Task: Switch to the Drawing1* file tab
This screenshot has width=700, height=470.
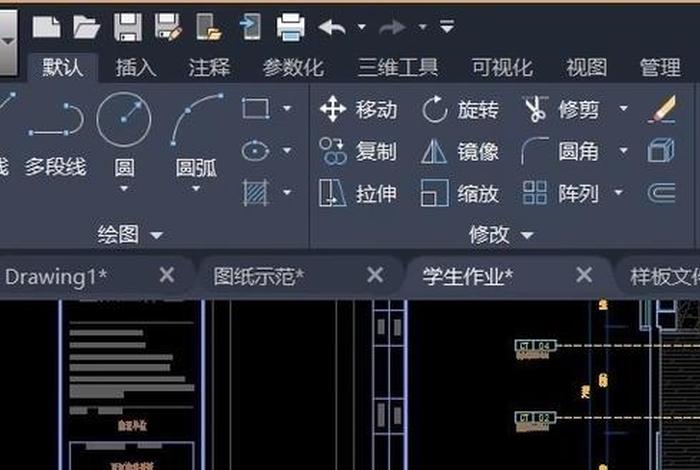Action: (x=56, y=276)
